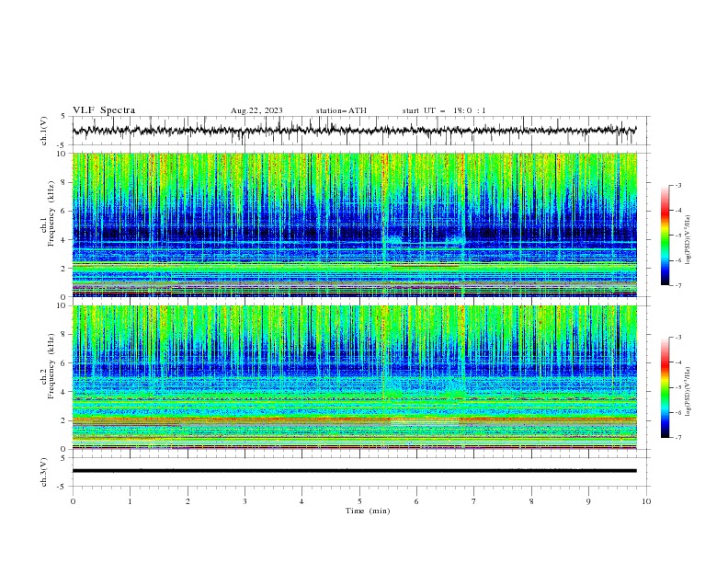The image size is (728, 563).
Task: Click the 'ch.1(V)' waveform axis label
Action: (x=44, y=131)
